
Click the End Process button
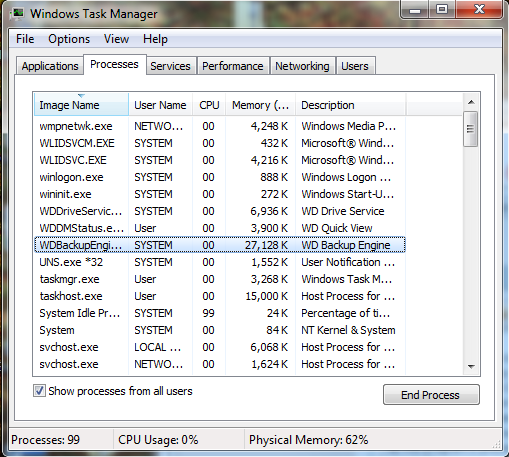(x=430, y=395)
